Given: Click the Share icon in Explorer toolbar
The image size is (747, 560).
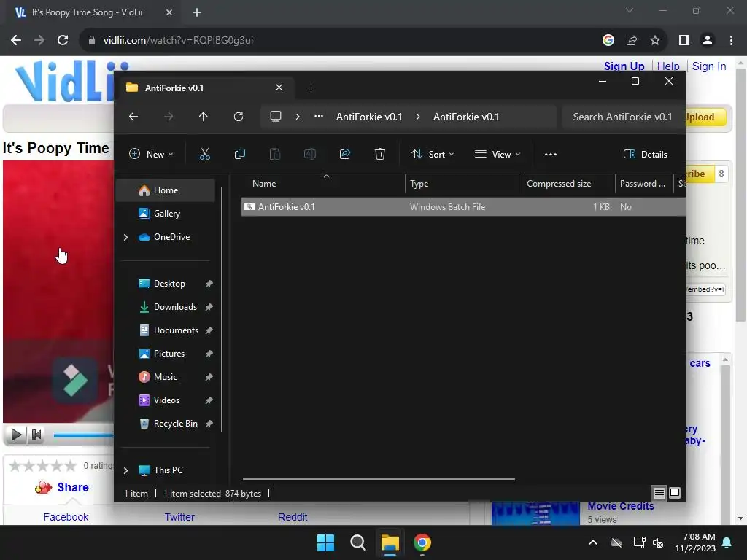Looking at the screenshot, I should pyautogui.click(x=345, y=154).
